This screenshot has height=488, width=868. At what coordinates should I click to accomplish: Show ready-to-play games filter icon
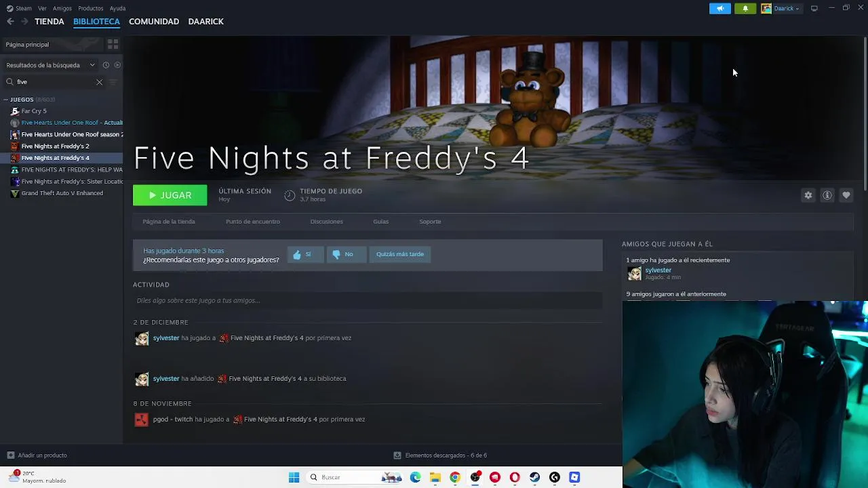[117, 65]
